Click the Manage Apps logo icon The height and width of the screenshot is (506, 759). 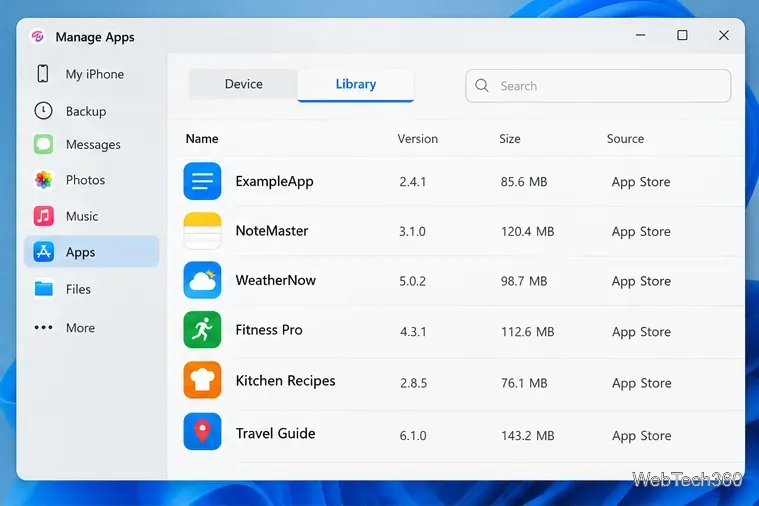37,36
